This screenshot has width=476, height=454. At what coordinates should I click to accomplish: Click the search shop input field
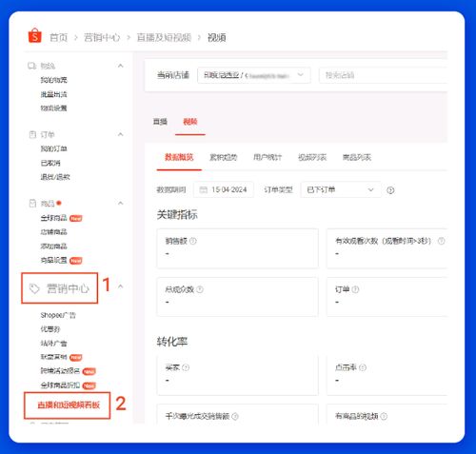click(384, 75)
